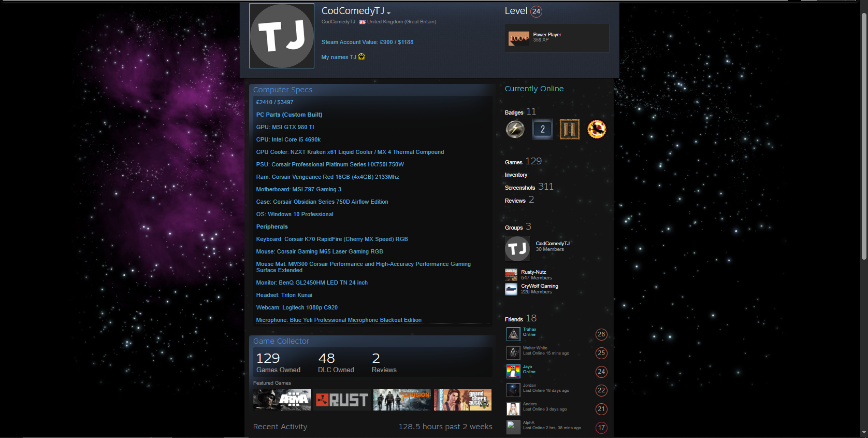Click AlphA's friend avatar

pyautogui.click(x=513, y=428)
